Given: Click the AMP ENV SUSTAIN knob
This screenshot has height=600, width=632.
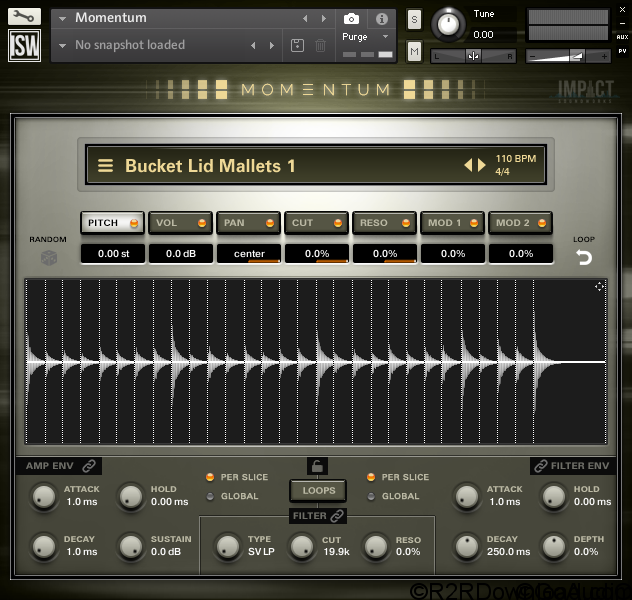Looking at the screenshot, I should (131, 546).
